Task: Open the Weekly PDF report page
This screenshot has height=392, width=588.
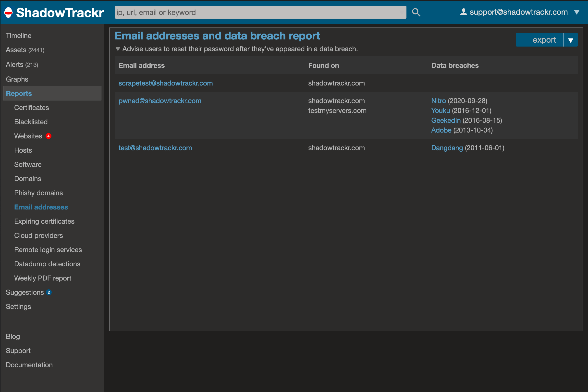Action: coord(42,278)
